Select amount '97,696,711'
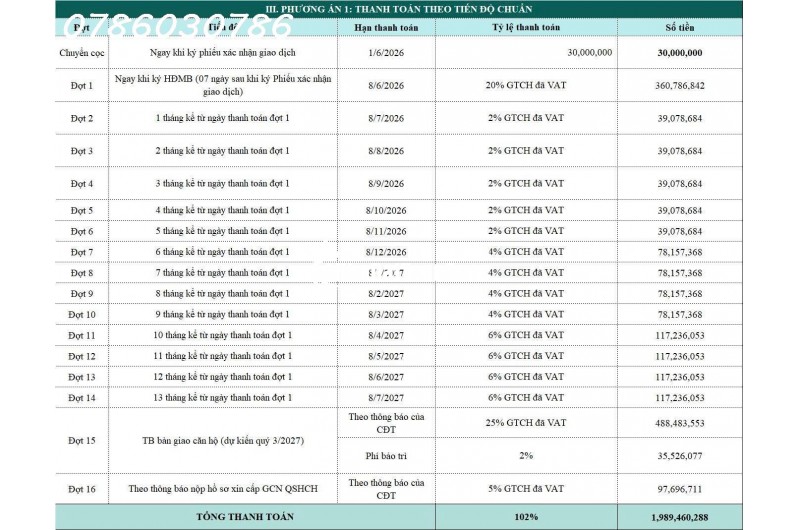This screenshot has height=530, width=800. [680, 489]
